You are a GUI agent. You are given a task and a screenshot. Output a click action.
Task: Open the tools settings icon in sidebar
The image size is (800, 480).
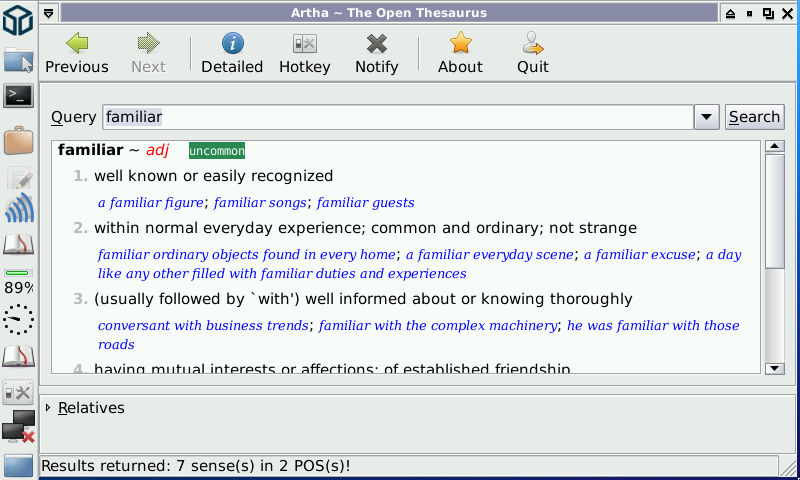point(18,393)
